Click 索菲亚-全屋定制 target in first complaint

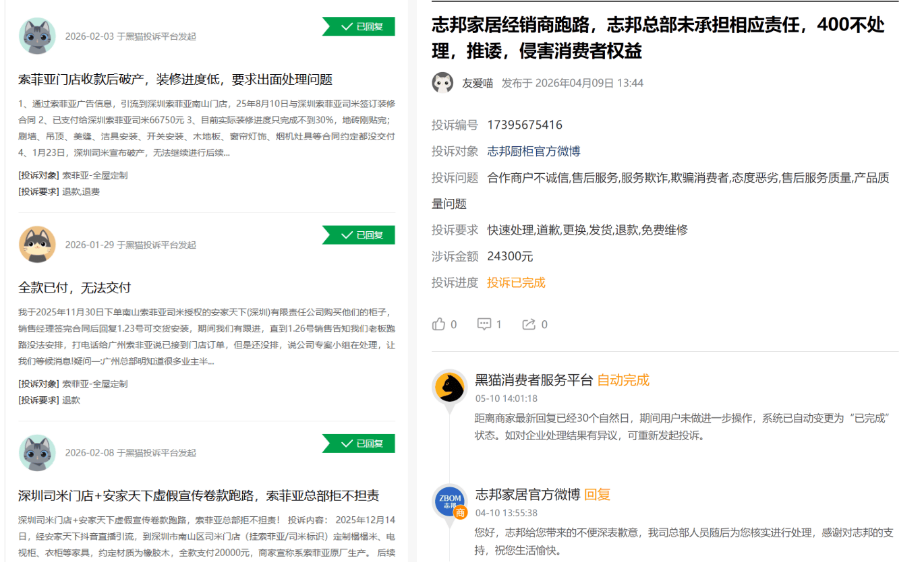click(95, 175)
